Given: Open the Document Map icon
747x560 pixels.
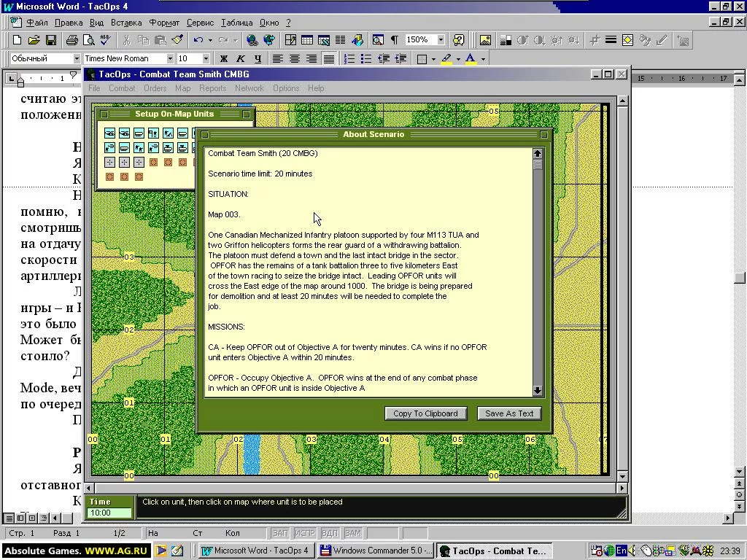Looking at the screenshot, I should click(378, 40).
